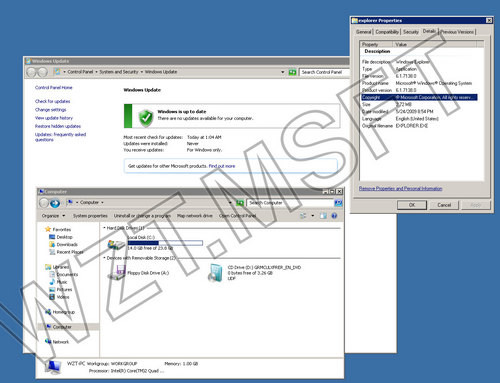Click Check for updates link
Image resolution: width=500 pixels, height=383 pixels.
(x=53, y=101)
